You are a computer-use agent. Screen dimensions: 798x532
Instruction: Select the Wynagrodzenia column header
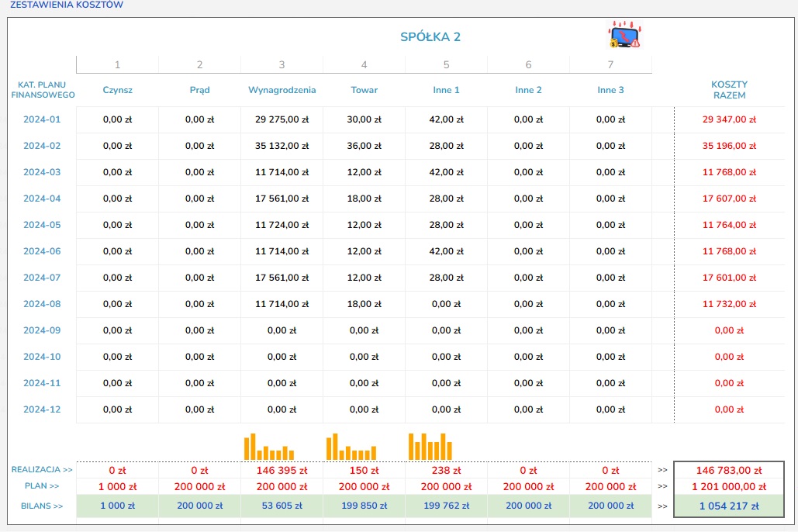pos(282,90)
